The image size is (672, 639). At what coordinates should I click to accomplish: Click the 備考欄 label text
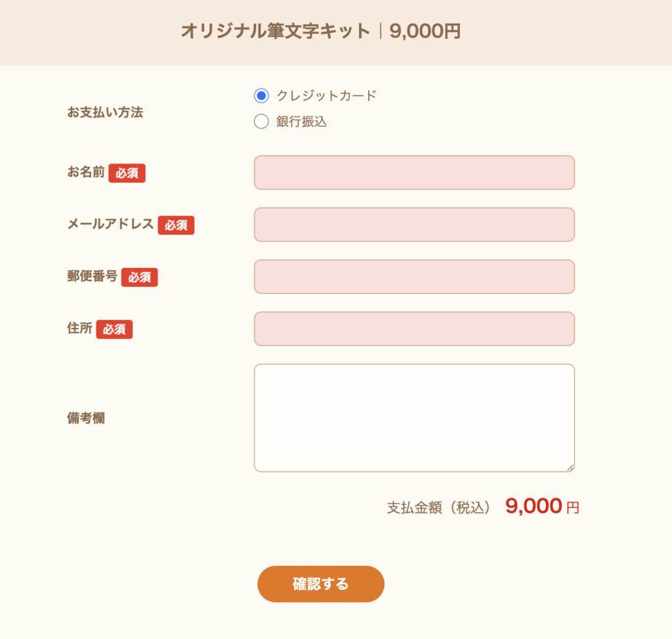coord(86,418)
